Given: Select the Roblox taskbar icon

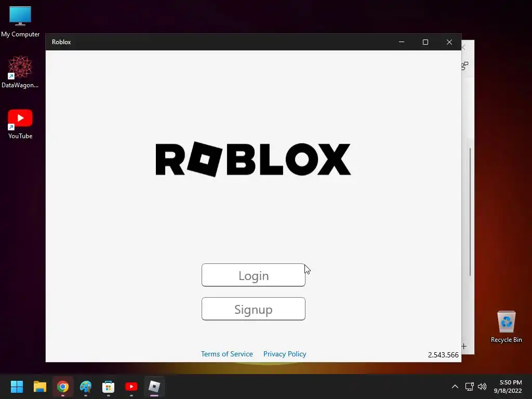Looking at the screenshot, I should pyautogui.click(x=154, y=387).
